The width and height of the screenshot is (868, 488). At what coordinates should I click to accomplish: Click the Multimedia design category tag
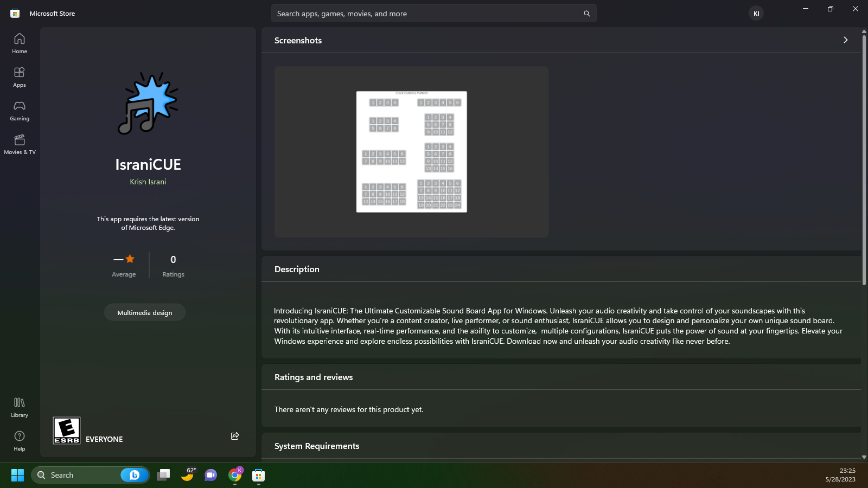click(145, 312)
